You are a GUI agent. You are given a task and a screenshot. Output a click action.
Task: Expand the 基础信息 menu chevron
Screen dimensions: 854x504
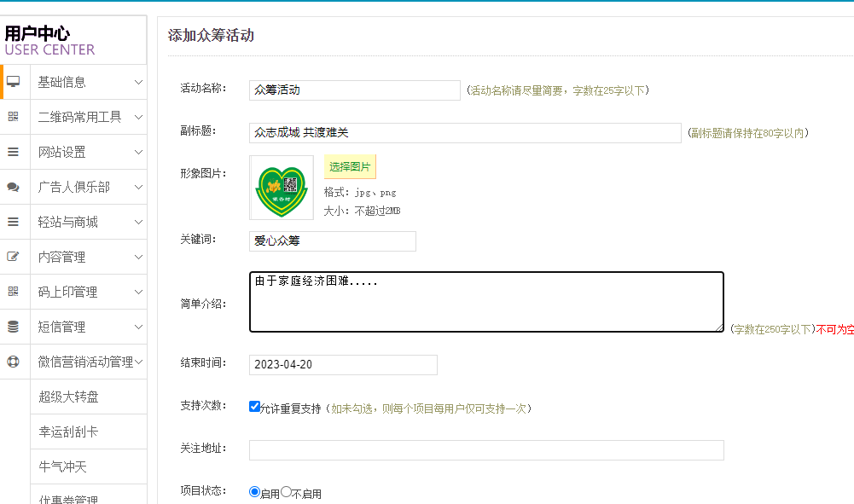pyautogui.click(x=138, y=82)
